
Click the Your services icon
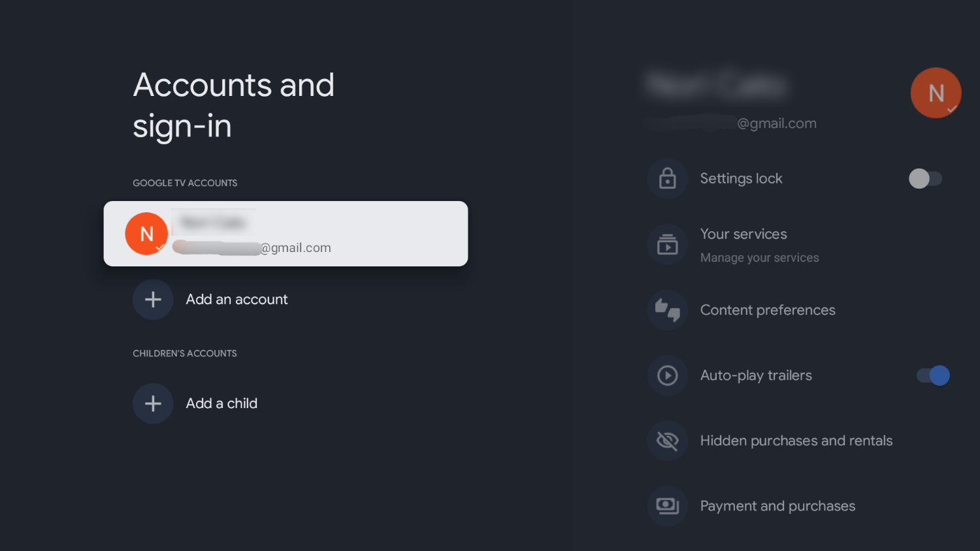click(667, 244)
